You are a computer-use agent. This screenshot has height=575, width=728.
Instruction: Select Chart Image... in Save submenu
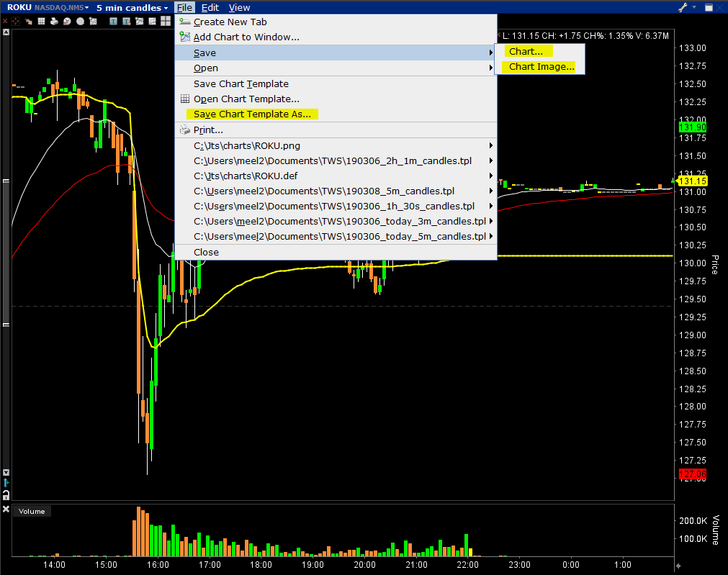click(x=539, y=67)
